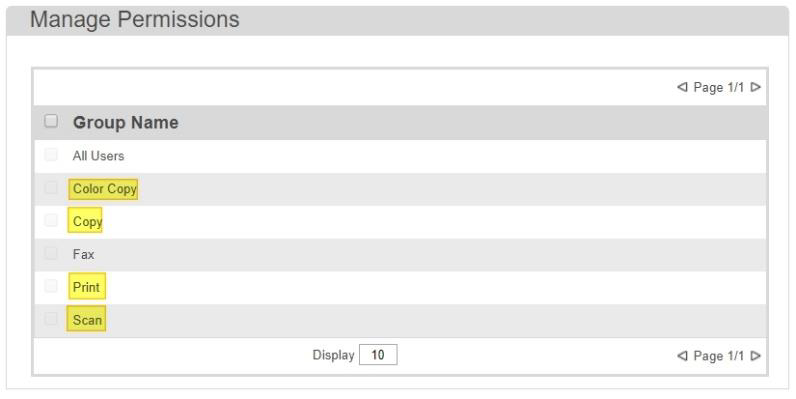Open the Fax group entry
This screenshot has width=796, height=399.
click(x=83, y=254)
